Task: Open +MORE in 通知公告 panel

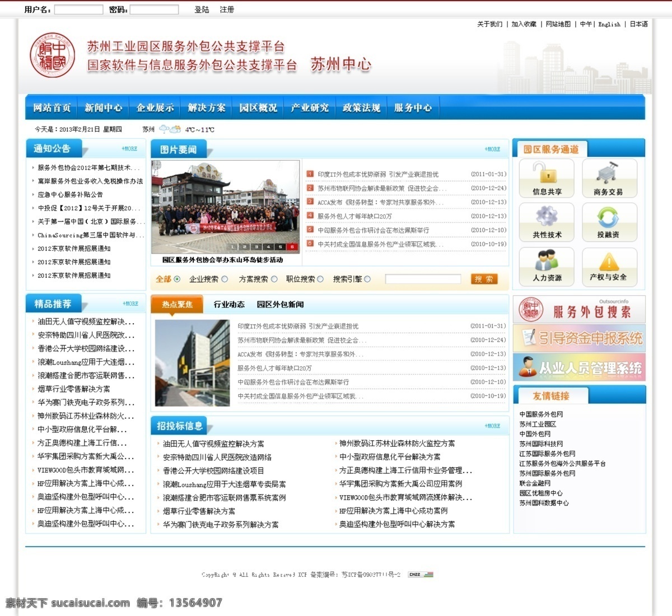Action: point(129,149)
